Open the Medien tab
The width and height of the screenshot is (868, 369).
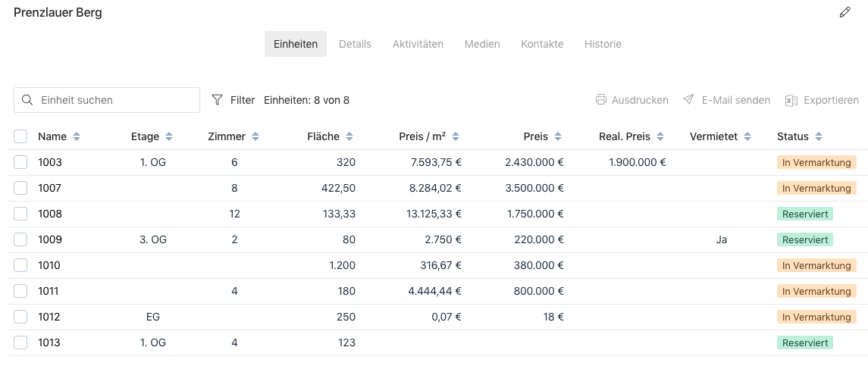(482, 44)
